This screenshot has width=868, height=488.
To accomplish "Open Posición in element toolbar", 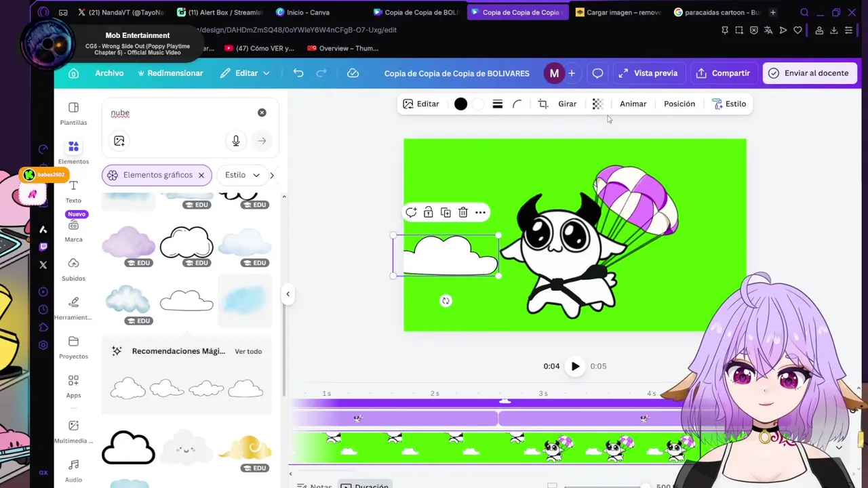I will (679, 104).
